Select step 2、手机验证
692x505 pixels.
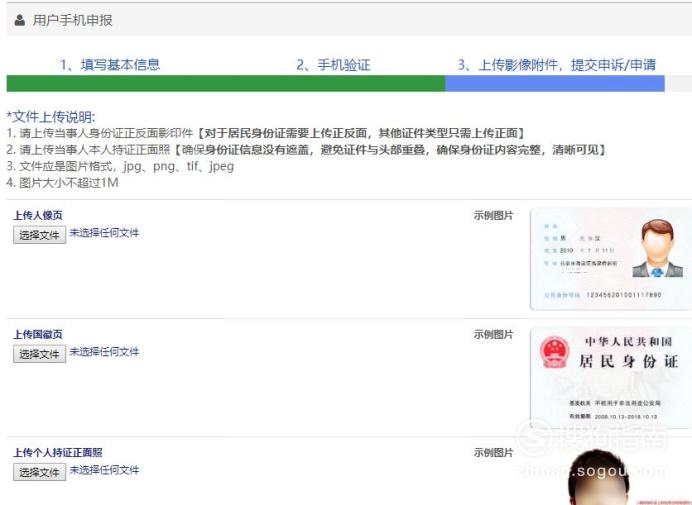[333, 65]
